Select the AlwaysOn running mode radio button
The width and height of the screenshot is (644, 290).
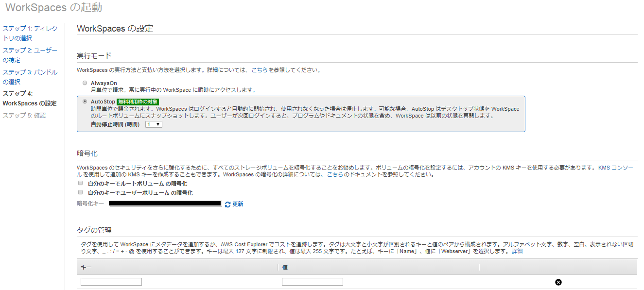coord(85,83)
